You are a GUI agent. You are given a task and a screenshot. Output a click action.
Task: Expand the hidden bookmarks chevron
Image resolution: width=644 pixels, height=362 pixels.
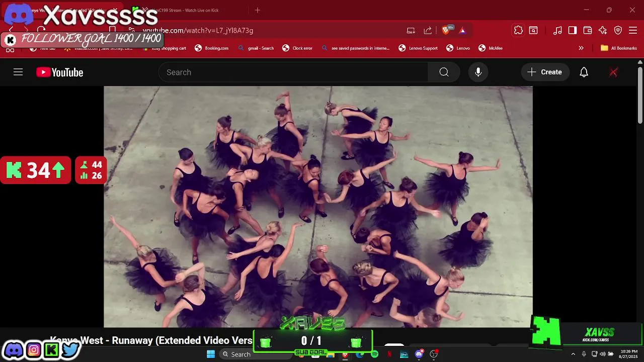click(581, 48)
